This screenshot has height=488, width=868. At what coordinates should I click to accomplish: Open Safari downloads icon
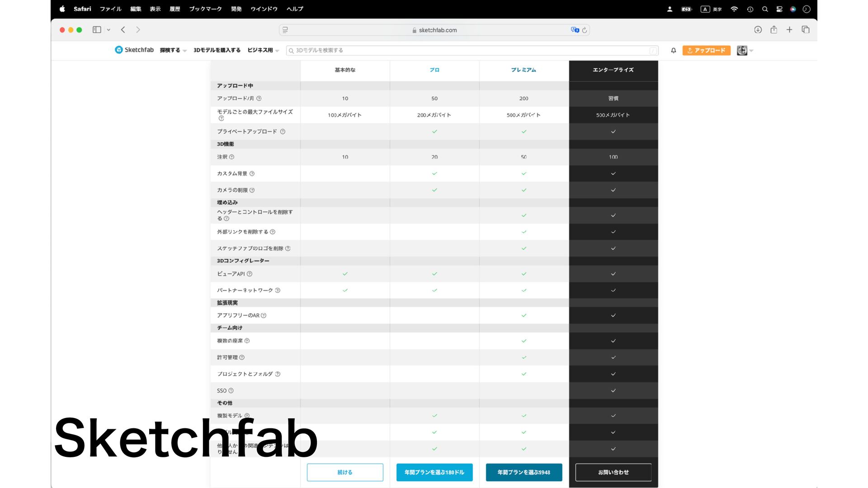[x=758, y=30]
